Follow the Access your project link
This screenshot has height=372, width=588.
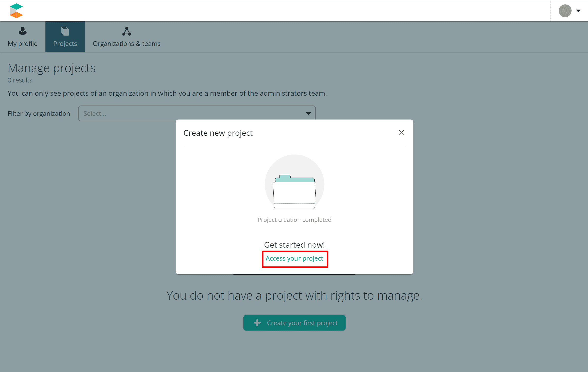pyautogui.click(x=294, y=258)
